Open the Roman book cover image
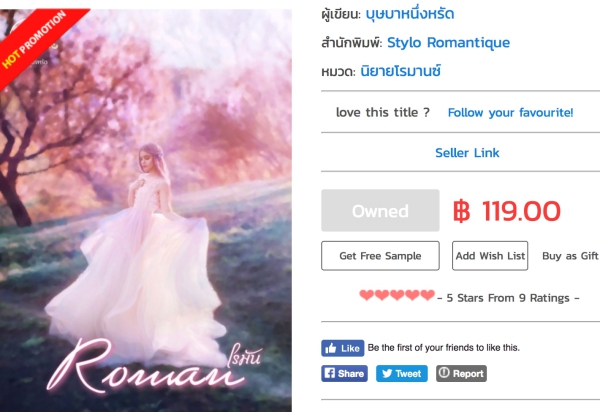The image size is (600, 412). (x=145, y=210)
